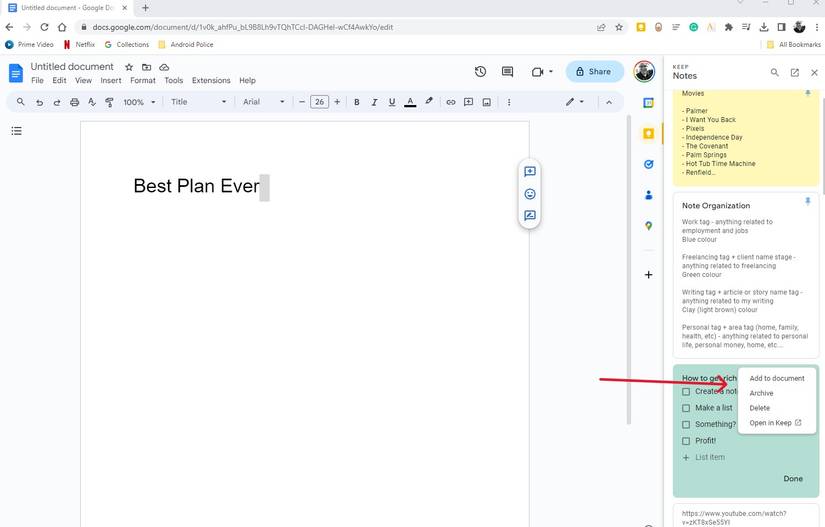The width and height of the screenshot is (825, 527).
Task: Open the text color picker
Action: [x=410, y=102]
